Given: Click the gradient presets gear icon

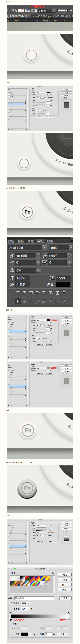Looking at the screenshot, I should [x=53, y=573].
